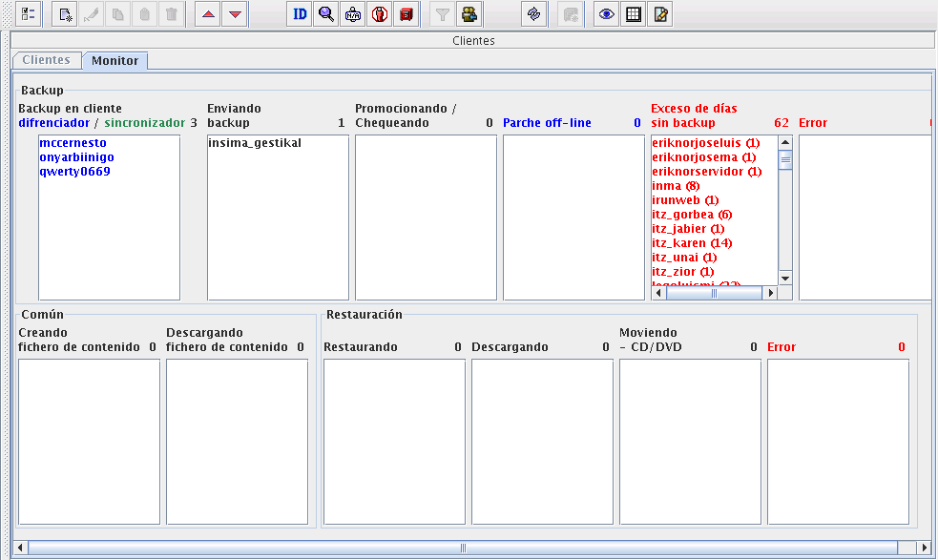Click the Promocionando / Chequeando list box
This screenshot has width=938, height=560.
click(x=426, y=218)
